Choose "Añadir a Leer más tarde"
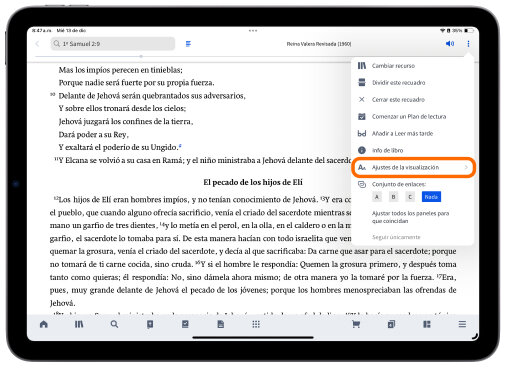Screen dimensions: 506x368 tap(413, 133)
